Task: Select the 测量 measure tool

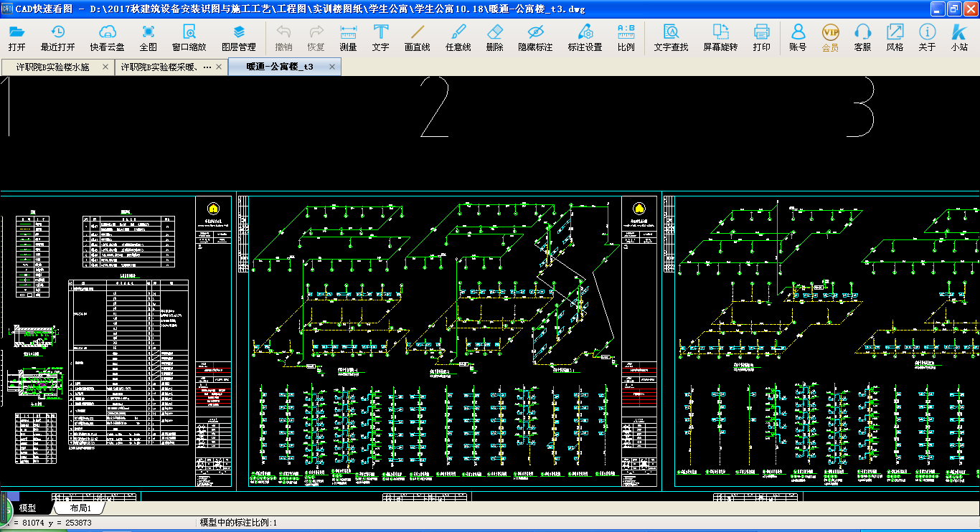Action: coord(348,38)
